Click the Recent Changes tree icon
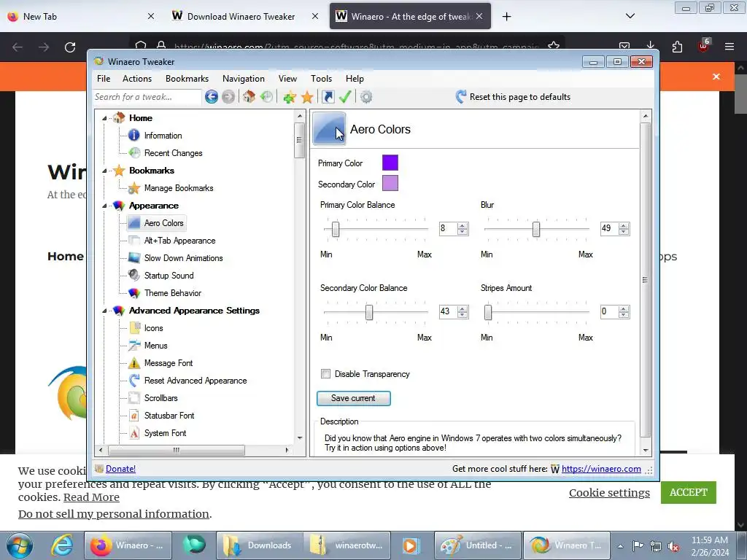 pyautogui.click(x=134, y=153)
